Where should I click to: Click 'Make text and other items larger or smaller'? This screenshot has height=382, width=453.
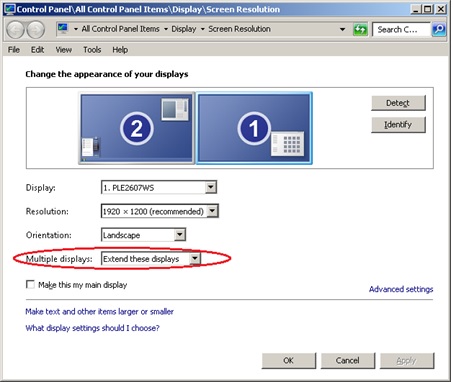pos(99,311)
